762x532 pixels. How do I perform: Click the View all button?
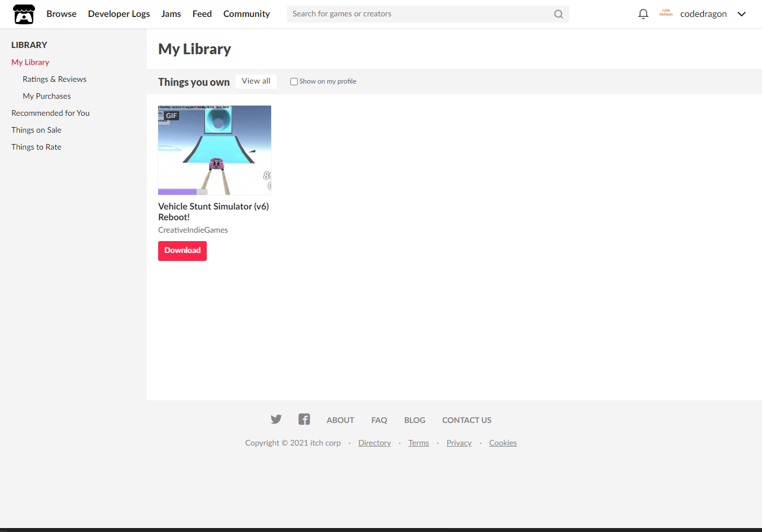[x=256, y=81]
